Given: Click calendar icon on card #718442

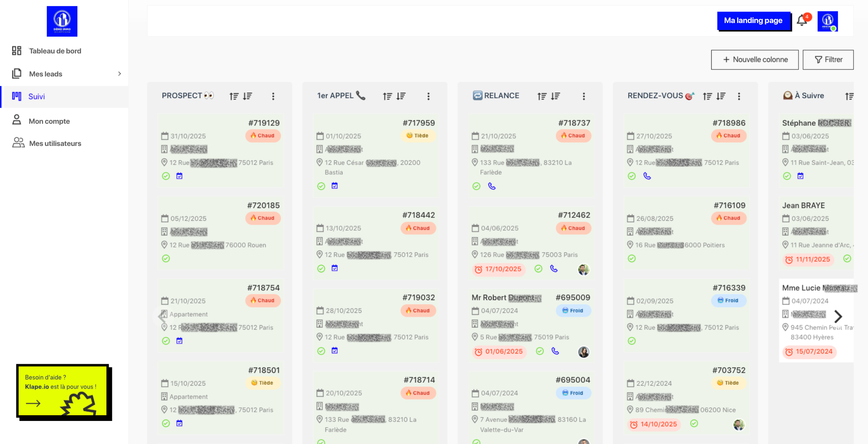Looking at the screenshot, I should tap(334, 268).
